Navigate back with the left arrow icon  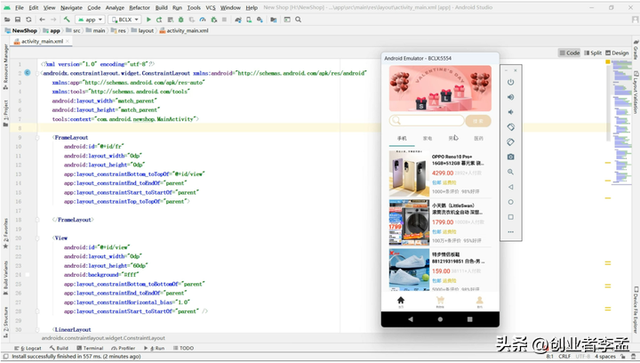pyautogui.click(x=42, y=20)
